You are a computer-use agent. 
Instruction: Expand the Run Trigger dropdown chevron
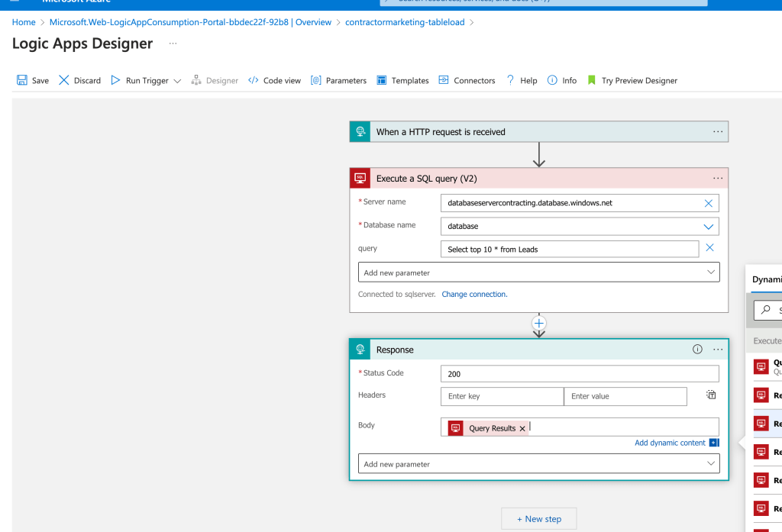[x=177, y=81]
